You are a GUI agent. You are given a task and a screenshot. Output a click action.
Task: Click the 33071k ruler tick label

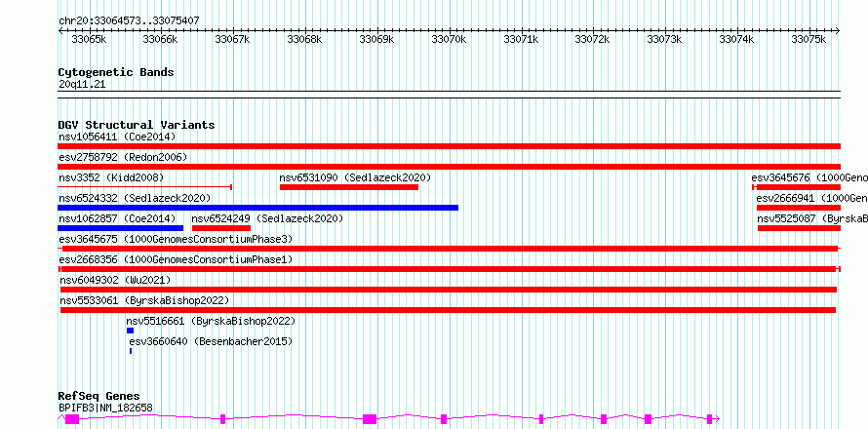521,39
